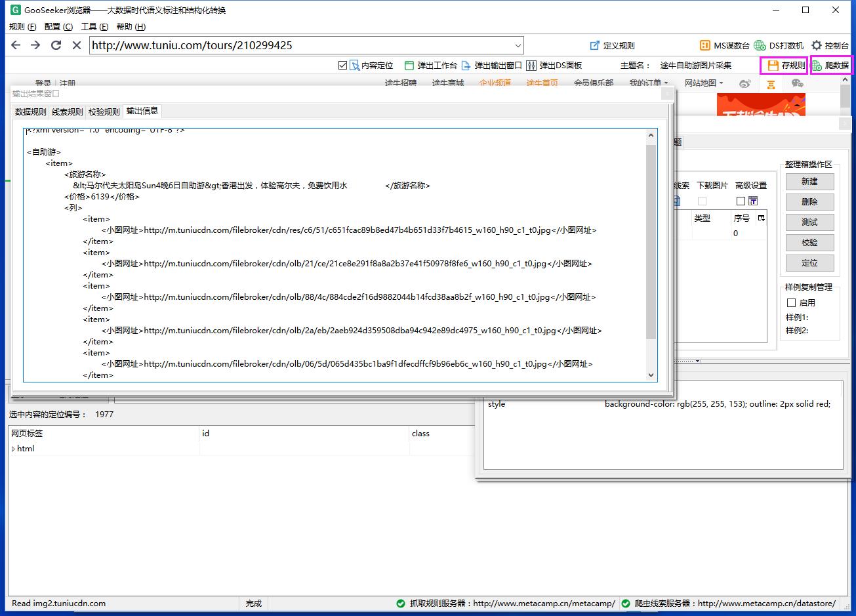Viewport: 856px width, 616px height.
Task: Click the 测试 button
Action: click(x=809, y=222)
